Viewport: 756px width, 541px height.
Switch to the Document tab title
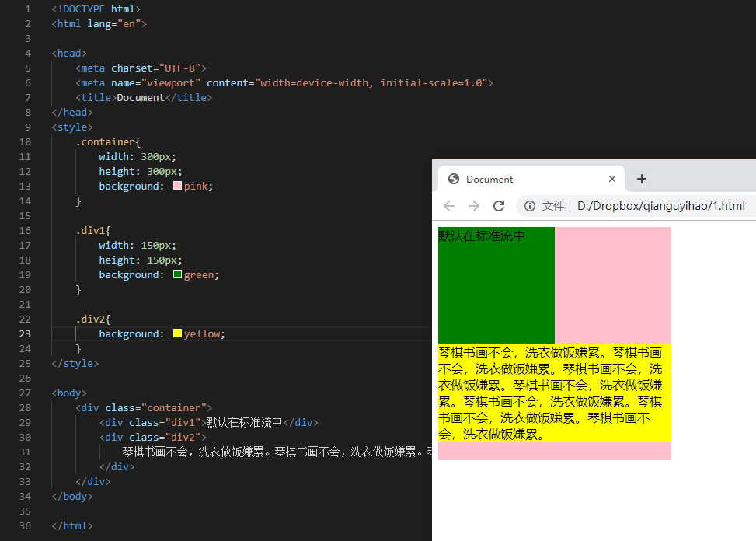(x=489, y=179)
